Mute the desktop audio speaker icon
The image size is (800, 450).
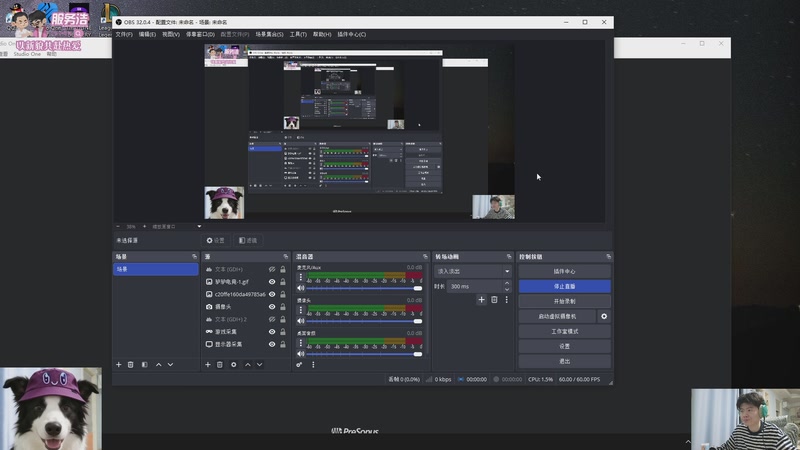[301, 354]
